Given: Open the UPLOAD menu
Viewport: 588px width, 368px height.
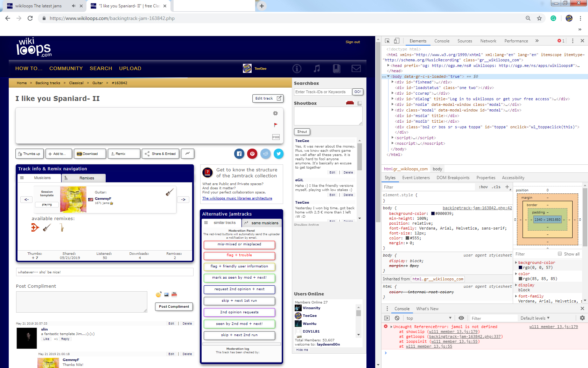Looking at the screenshot, I should (x=130, y=68).
